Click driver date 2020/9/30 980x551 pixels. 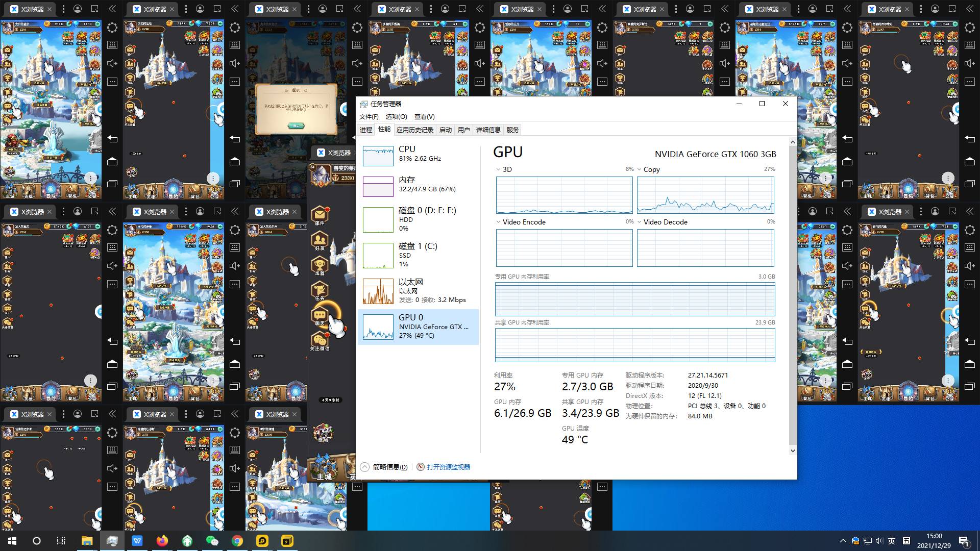click(x=703, y=386)
